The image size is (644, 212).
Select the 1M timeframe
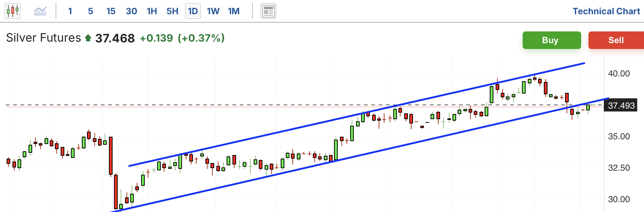(234, 11)
